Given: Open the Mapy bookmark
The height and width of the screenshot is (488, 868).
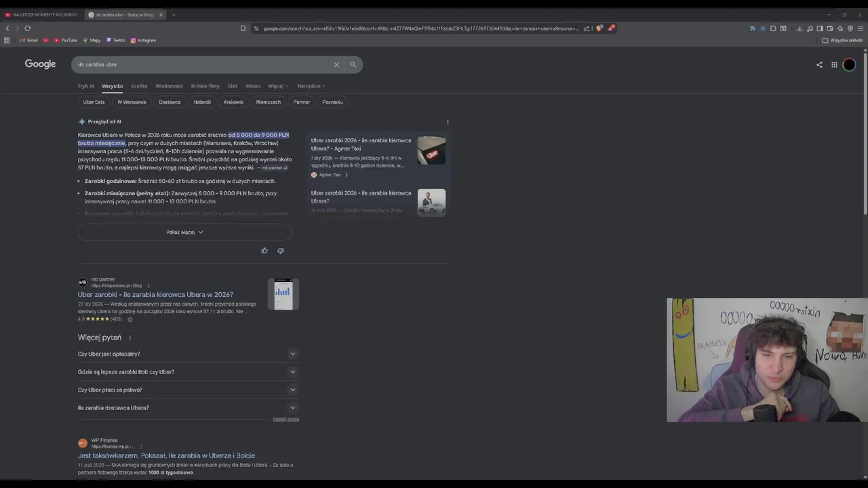Looking at the screenshot, I should pos(92,40).
